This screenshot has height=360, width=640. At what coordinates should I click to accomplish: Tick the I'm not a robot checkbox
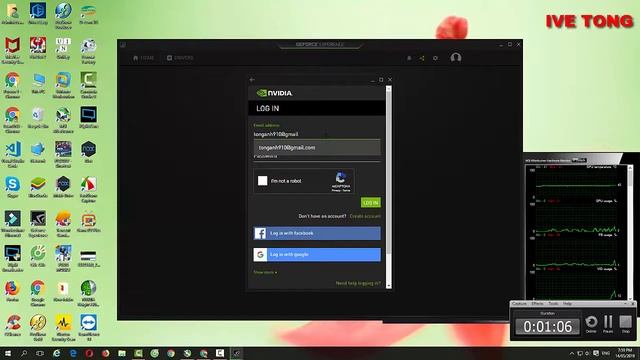262,180
